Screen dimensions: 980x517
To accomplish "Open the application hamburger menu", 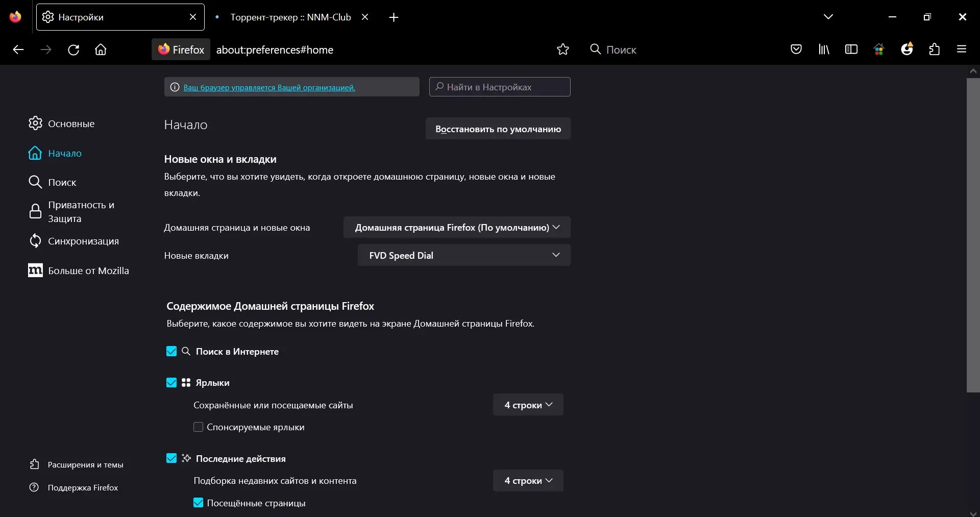I will point(962,50).
